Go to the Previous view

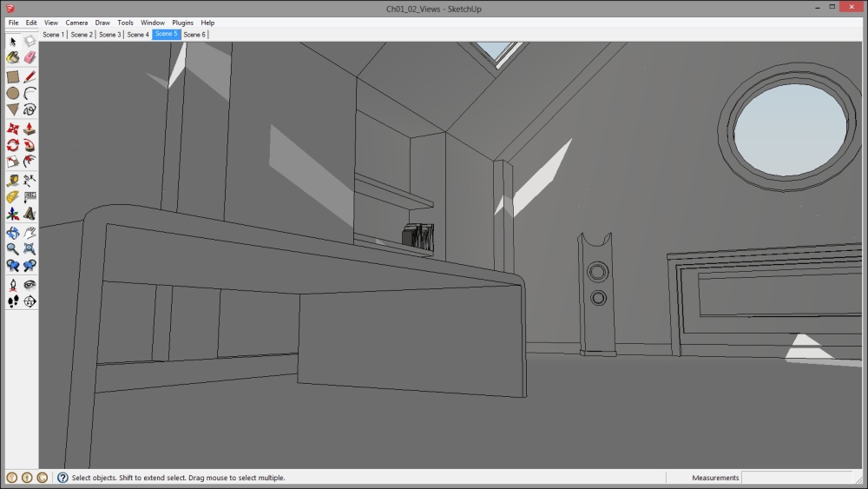pos(13,266)
